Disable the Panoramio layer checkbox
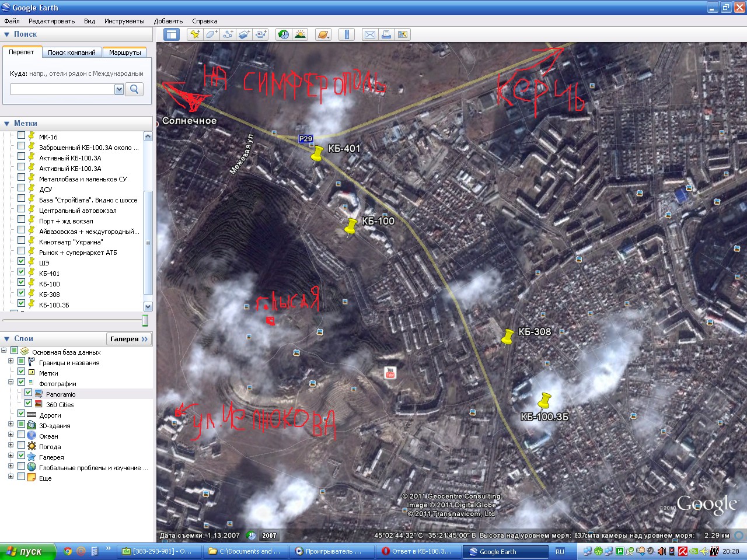Image resolution: width=747 pixels, height=560 pixels. click(x=29, y=394)
